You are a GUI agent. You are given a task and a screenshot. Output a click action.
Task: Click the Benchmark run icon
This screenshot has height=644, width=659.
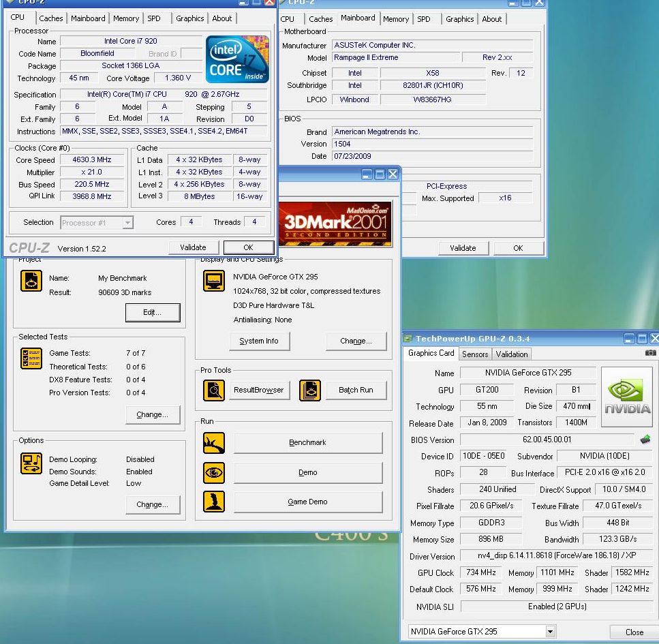pos(214,443)
